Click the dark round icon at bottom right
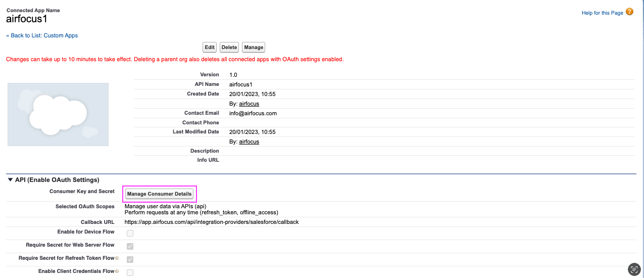Viewport: 644px width, 278px height. [634, 269]
